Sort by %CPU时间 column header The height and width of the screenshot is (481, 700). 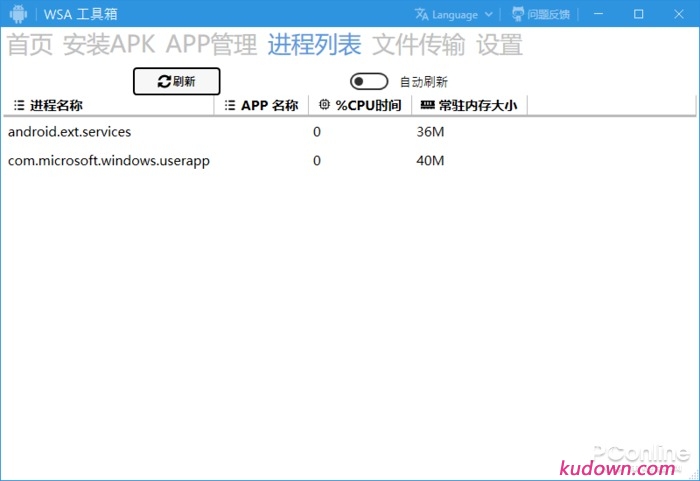click(x=360, y=105)
